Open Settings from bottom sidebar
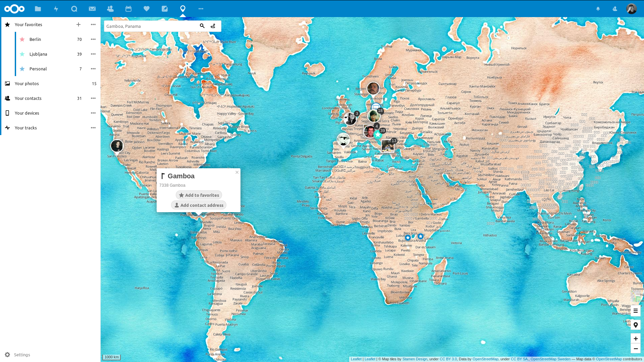Screen dimensions: 644x362 click(x=22, y=355)
